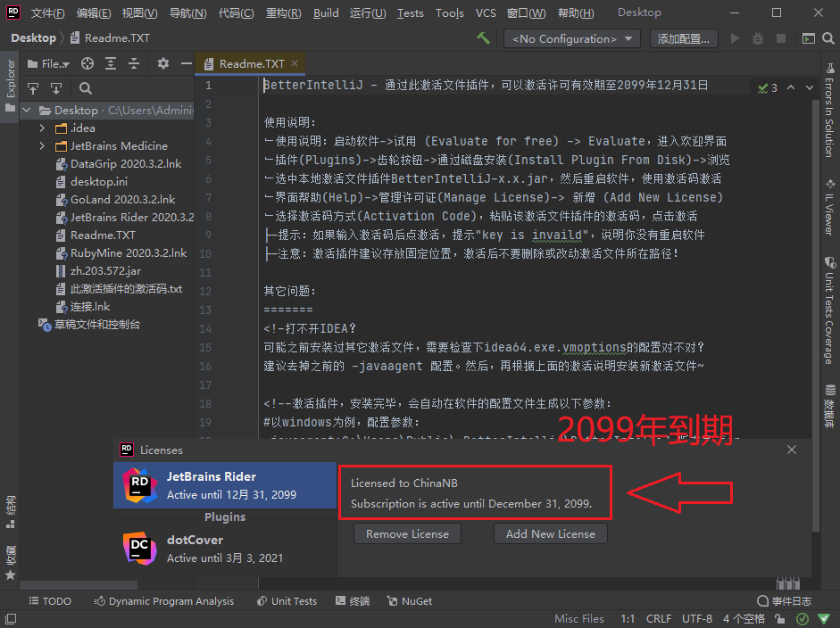This screenshot has height=628, width=840.
Task: Open the IL Viewer side panel
Action: tap(829, 207)
